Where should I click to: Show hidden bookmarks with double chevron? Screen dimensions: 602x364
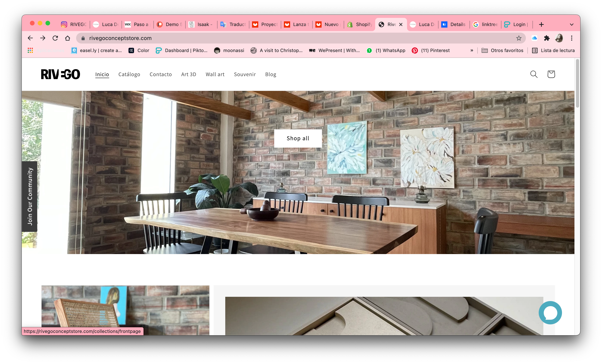point(472,51)
